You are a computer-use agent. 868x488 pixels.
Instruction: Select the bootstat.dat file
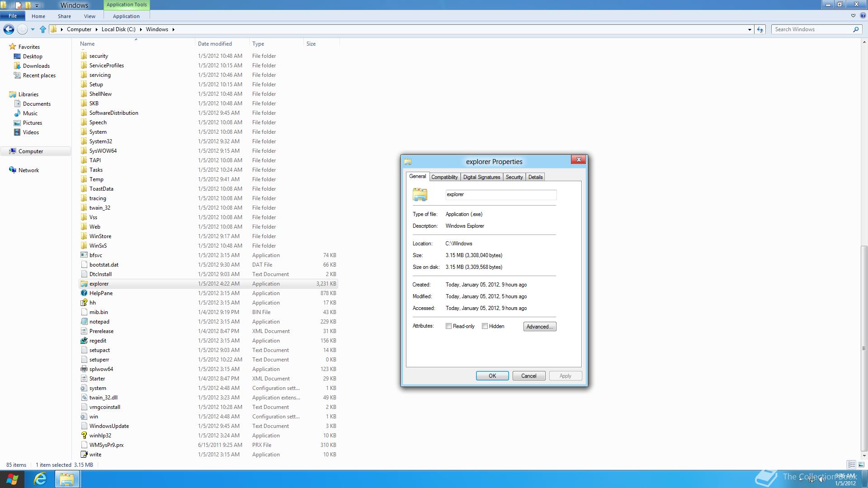coord(208,265)
